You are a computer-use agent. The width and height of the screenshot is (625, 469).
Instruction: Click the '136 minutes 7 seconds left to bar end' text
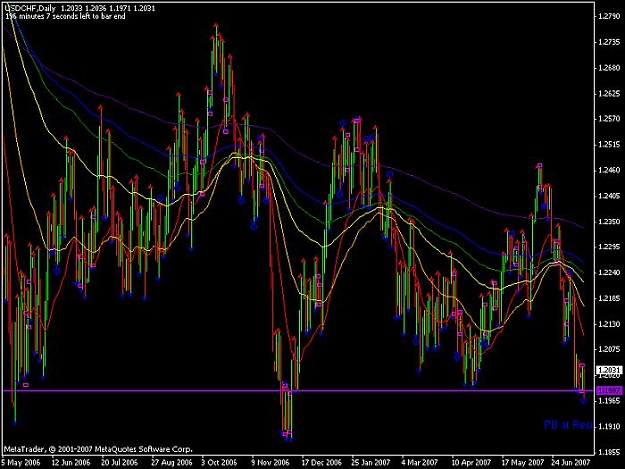[x=65, y=16]
